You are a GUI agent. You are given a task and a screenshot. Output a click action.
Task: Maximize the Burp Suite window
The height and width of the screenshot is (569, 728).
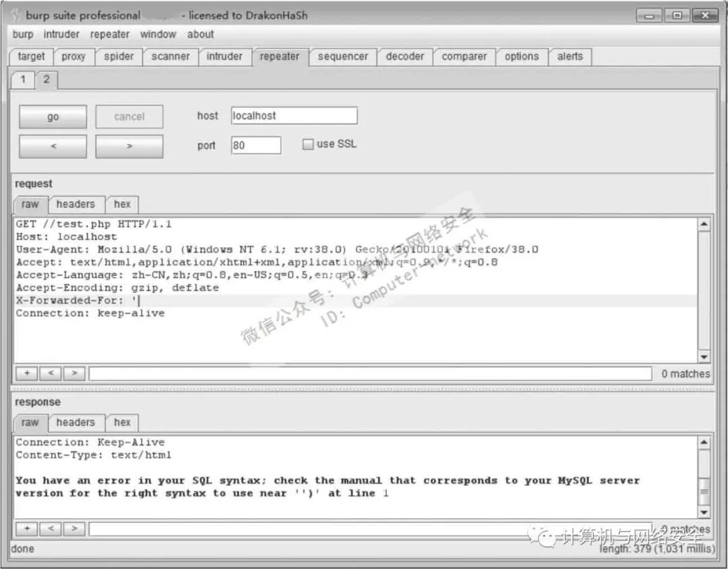pyautogui.click(x=677, y=16)
